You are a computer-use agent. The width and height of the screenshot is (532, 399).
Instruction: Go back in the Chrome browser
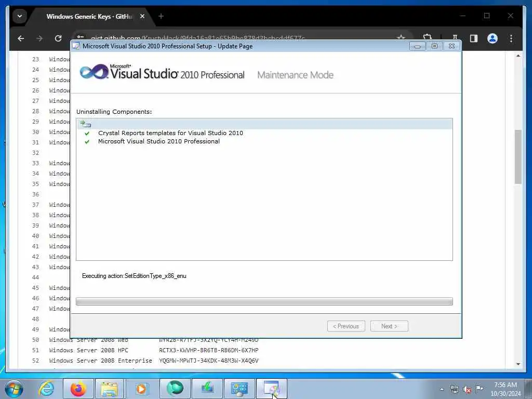point(21,38)
